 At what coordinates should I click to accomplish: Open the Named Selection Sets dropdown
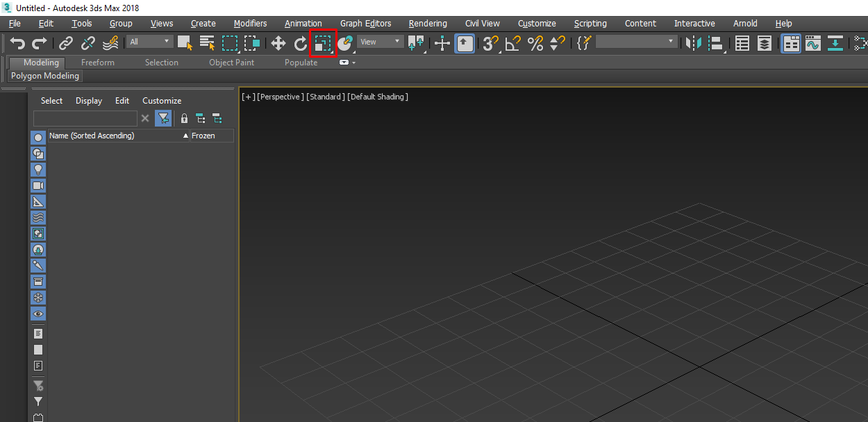[636, 42]
